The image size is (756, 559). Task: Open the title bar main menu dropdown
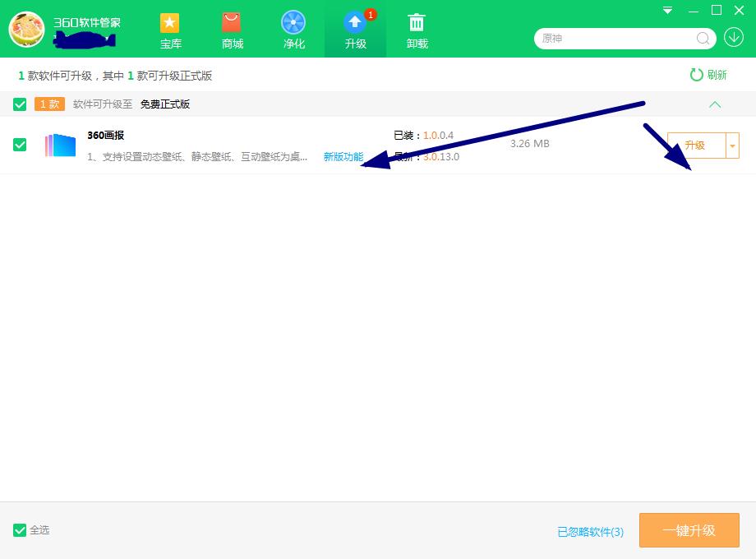(x=667, y=10)
